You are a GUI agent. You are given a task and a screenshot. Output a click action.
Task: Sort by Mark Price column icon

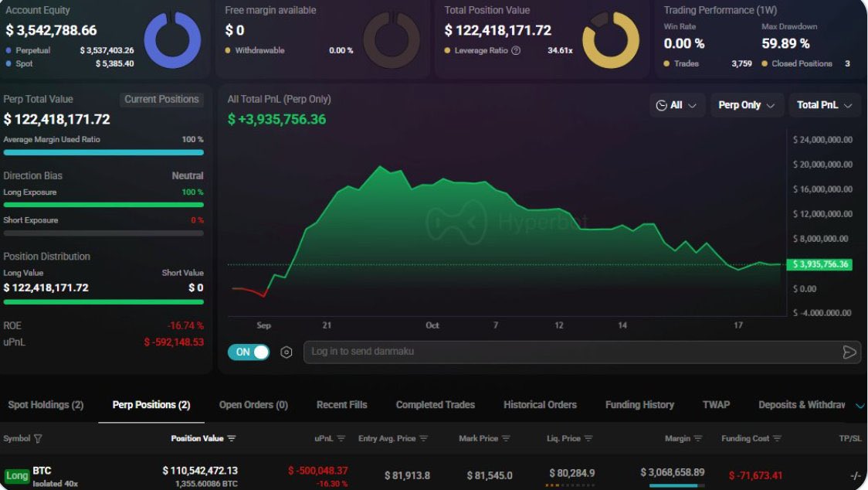click(x=505, y=438)
